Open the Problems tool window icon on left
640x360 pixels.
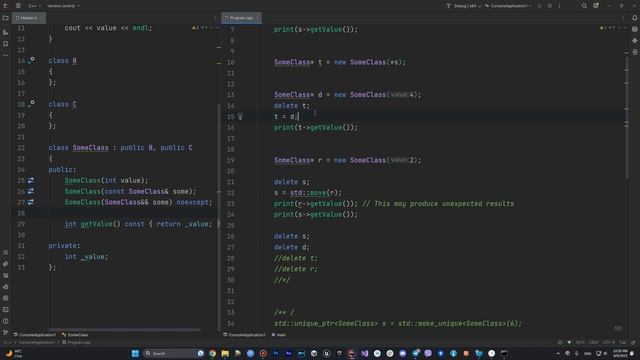(x=5, y=321)
